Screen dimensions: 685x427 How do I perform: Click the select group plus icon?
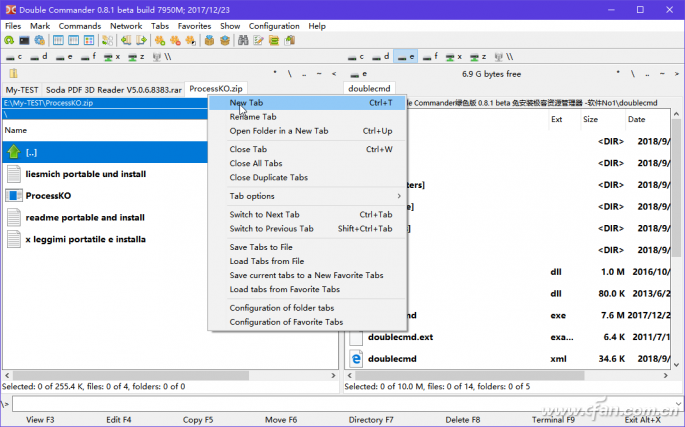tap(160, 41)
